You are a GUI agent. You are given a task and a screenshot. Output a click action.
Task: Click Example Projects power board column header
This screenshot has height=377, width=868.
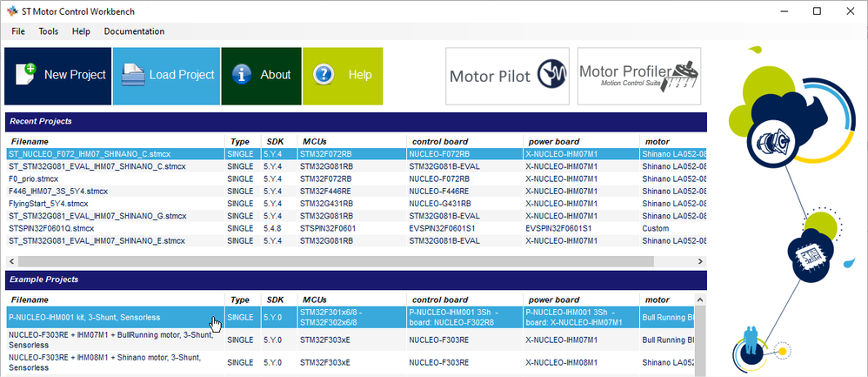click(581, 300)
